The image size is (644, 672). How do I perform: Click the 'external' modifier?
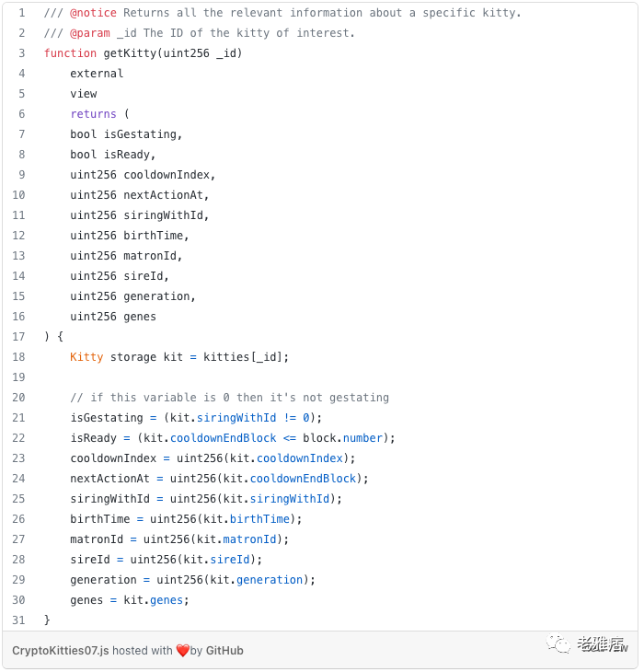97,74
